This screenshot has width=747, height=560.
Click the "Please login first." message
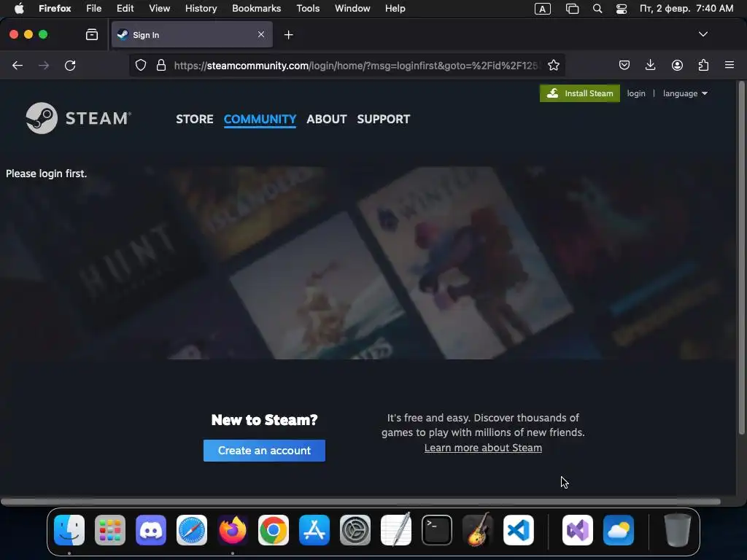click(x=46, y=174)
